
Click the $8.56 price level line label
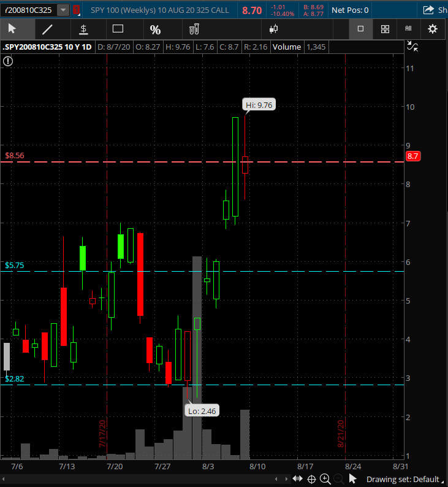coord(15,156)
